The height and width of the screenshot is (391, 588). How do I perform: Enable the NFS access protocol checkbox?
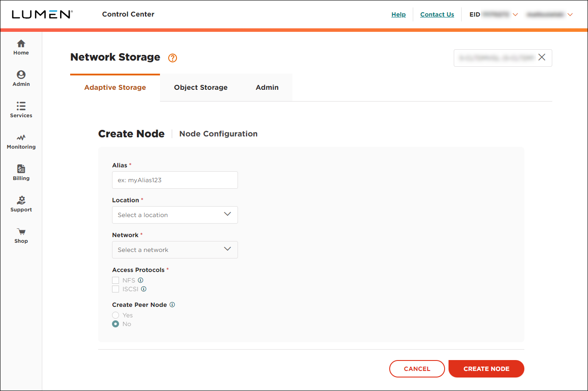tap(116, 280)
